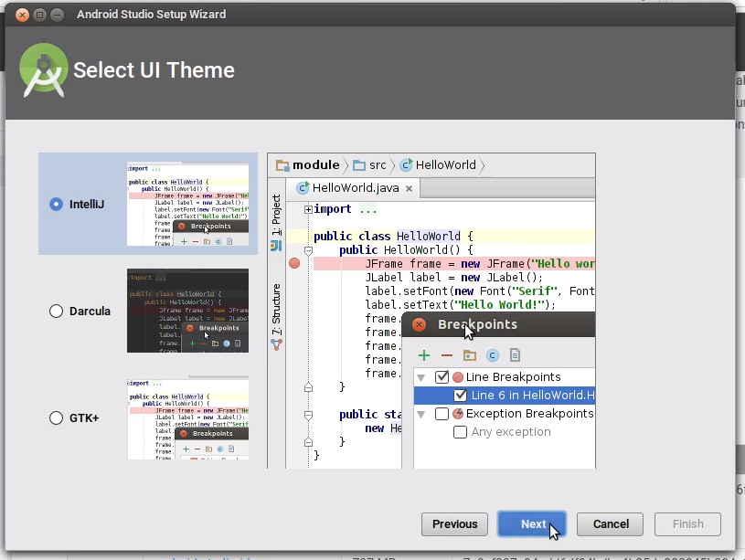Screen dimensions: 745x560
Task: Collapse the Exception Breakpoints group arrow
Action: pos(420,412)
